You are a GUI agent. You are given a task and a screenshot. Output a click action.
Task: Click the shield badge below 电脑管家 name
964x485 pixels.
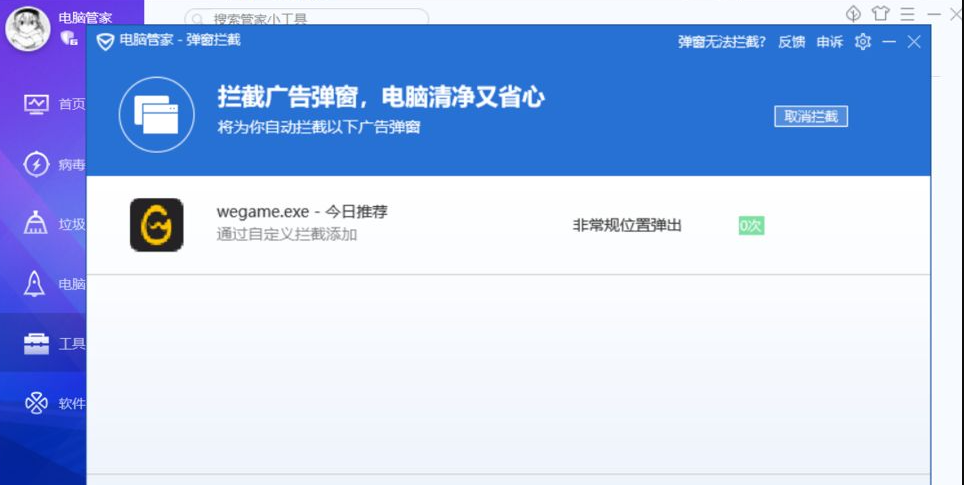click(69, 38)
